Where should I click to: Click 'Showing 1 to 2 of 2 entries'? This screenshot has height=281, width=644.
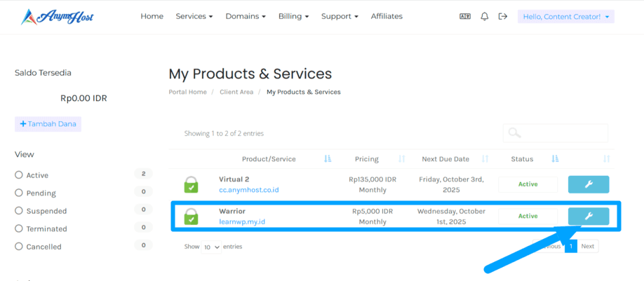[x=224, y=133]
